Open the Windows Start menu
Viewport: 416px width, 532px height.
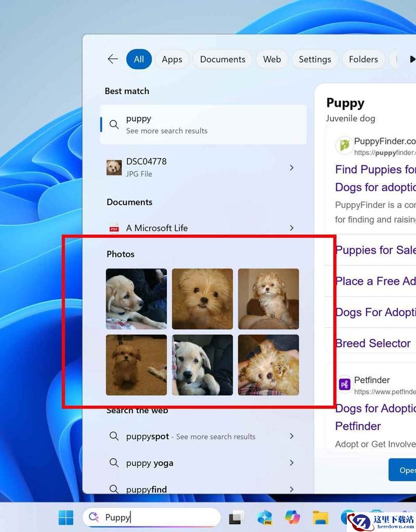[66, 517]
